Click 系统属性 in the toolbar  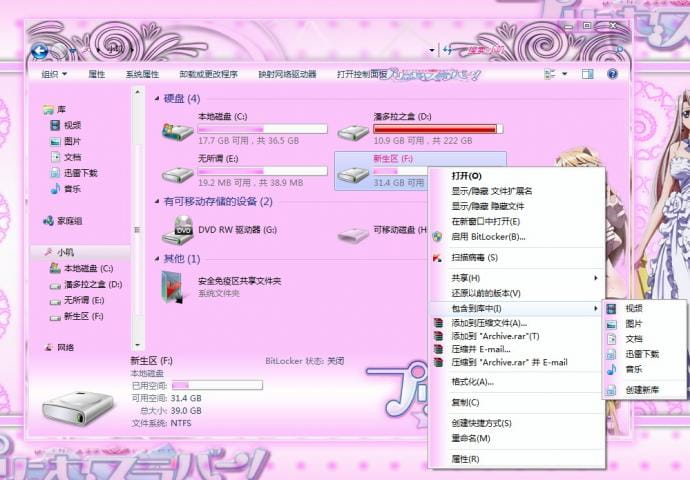click(142, 74)
